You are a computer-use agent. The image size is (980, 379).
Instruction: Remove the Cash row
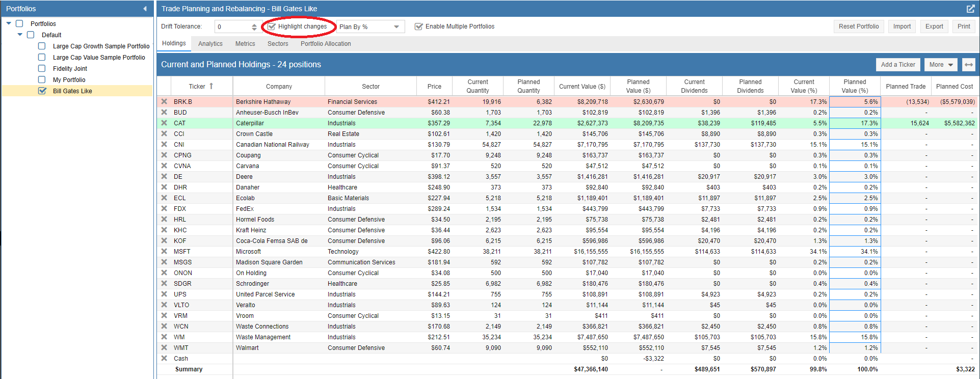coord(164,358)
